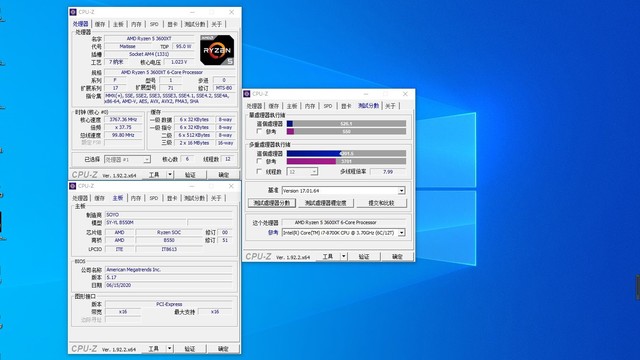The height and width of the screenshot is (360, 640).
Task: Click BIOS date 06/15/2020 field
Action: (169, 285)
